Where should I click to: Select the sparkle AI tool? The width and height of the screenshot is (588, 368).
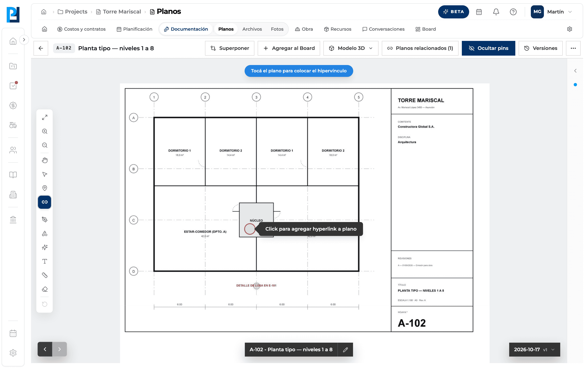(x=45, y=247)
